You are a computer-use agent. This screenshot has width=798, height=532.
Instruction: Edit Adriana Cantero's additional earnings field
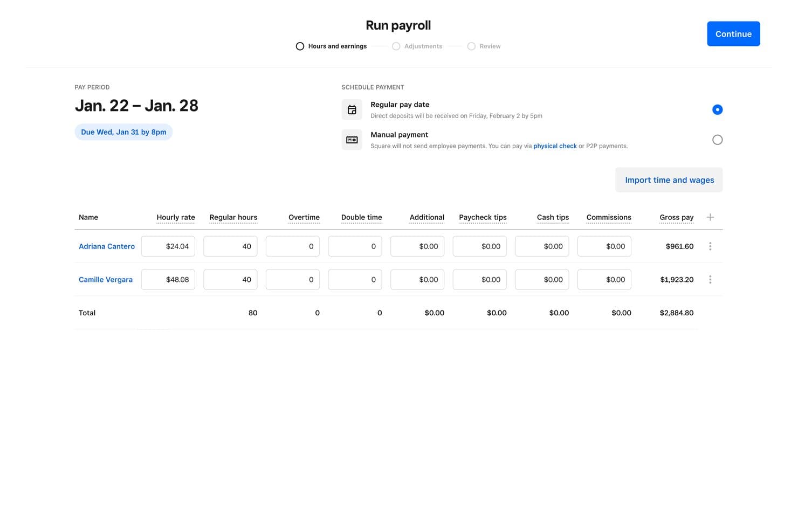tap(417, 246)
